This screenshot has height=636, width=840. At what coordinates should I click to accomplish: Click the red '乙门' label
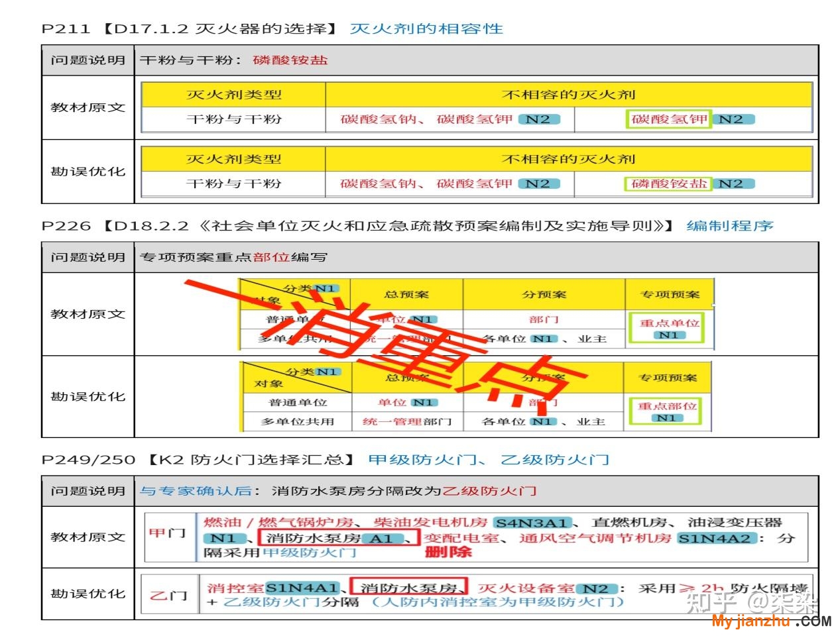point(168,595)
